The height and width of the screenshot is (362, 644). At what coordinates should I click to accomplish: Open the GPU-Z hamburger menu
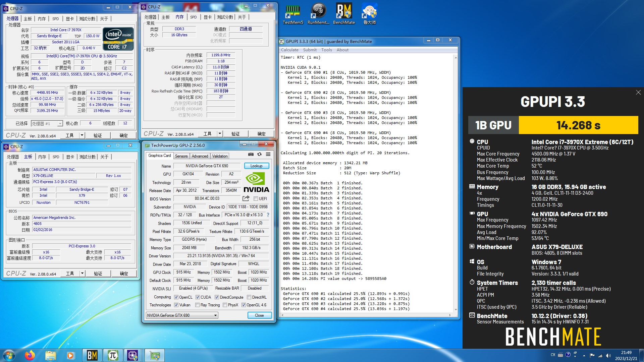(268, 155)
